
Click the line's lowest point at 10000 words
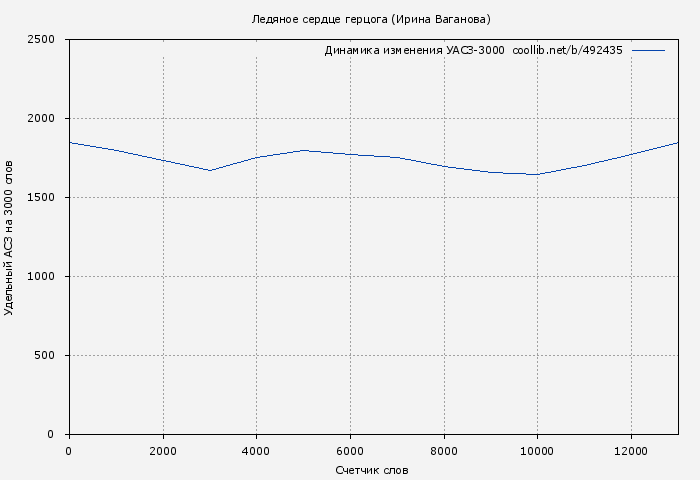tap(537, 174)
